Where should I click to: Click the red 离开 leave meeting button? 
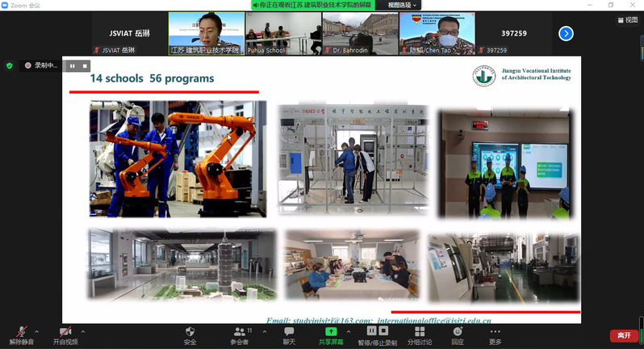(x=623, y=335)
